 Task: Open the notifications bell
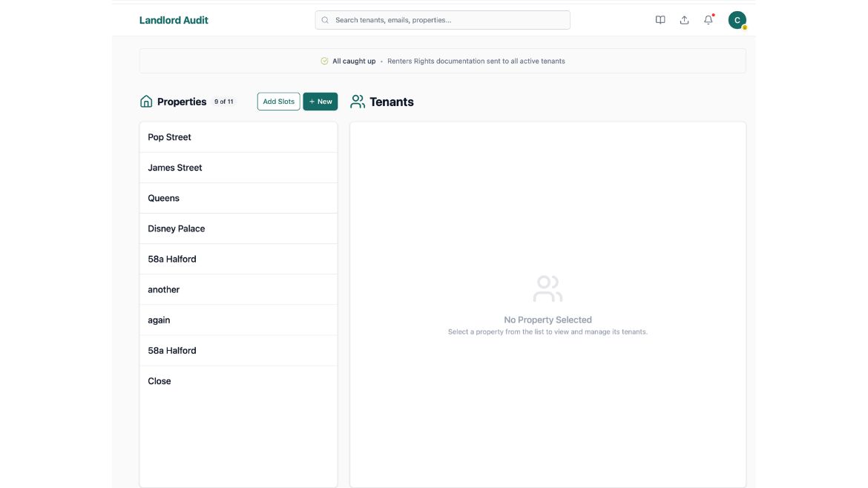point(708,20)
